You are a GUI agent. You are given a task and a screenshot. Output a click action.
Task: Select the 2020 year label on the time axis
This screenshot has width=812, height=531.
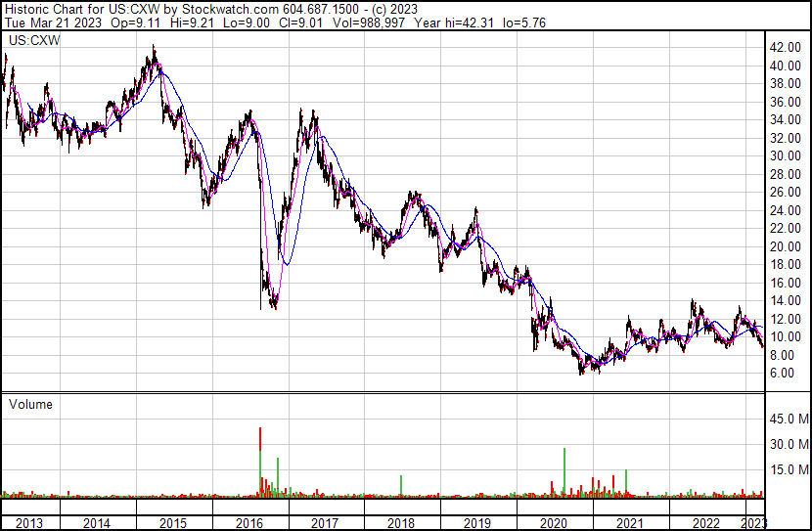click(x=554, y=523)
